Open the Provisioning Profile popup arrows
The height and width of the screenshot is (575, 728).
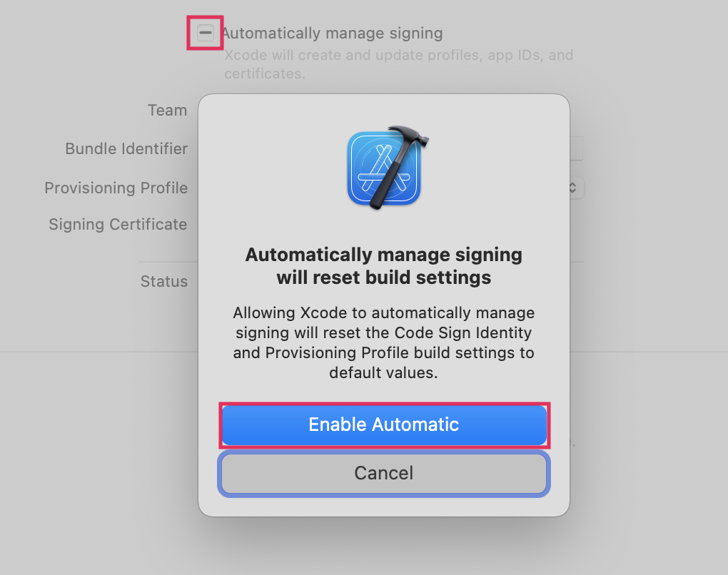tap(573, 188)
